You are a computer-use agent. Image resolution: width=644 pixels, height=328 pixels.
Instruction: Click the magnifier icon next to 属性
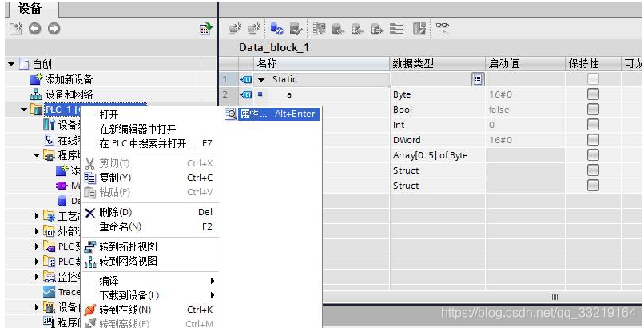tap(231, 114)
